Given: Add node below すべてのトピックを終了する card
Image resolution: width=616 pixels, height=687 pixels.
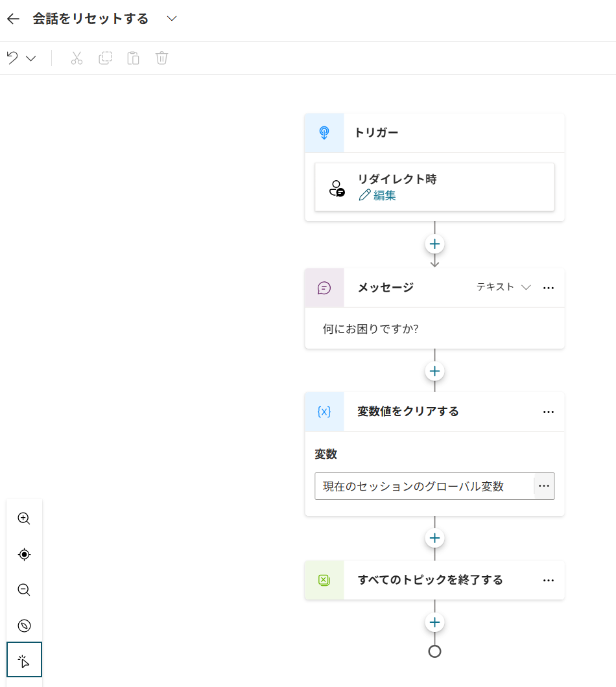Looking at the screenshot, I should pyautogui.click(x=434, y=622).
